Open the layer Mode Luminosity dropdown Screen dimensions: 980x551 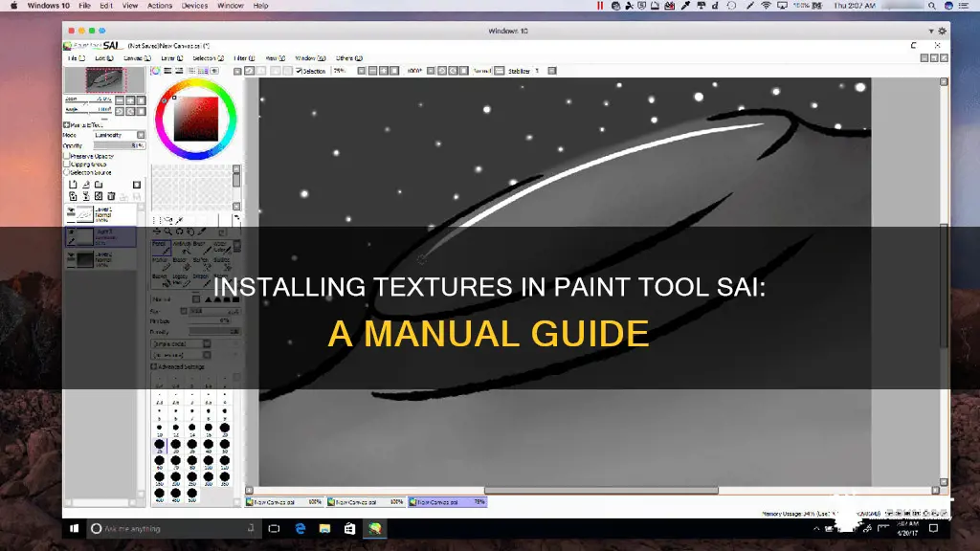tap(120, 135)
